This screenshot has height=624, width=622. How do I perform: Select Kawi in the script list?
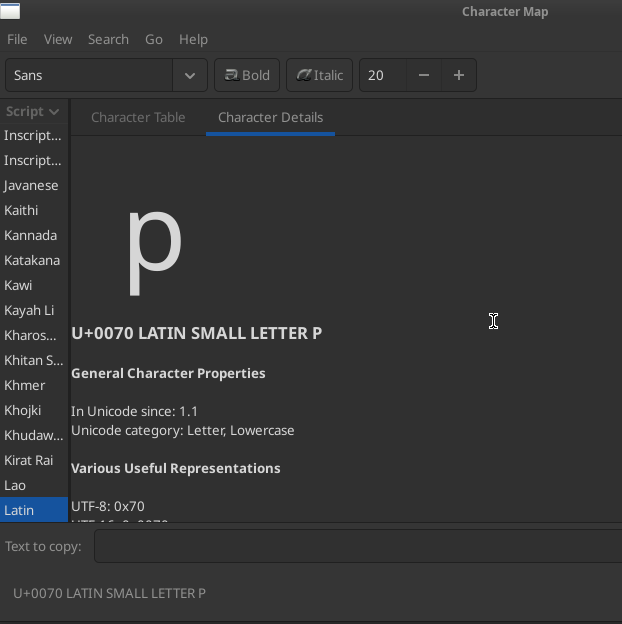pyautogui.click(x=34, y=285)
